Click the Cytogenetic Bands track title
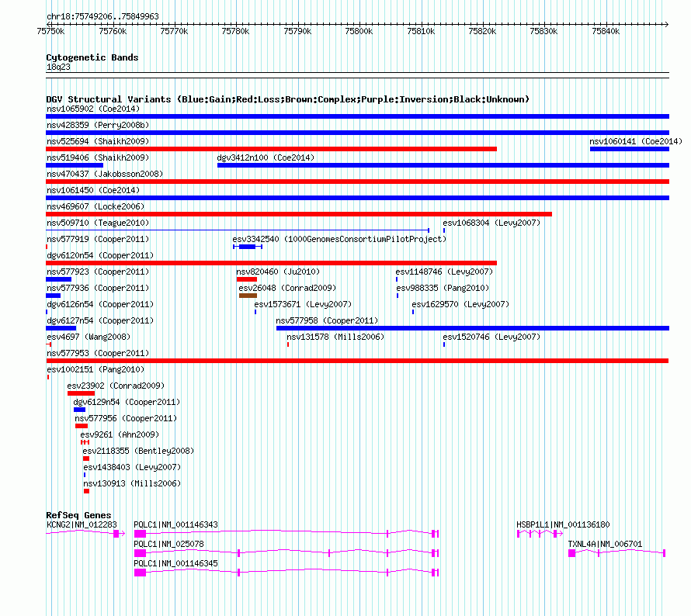Viewport: 691px width, 616px height. pos(92,57)
